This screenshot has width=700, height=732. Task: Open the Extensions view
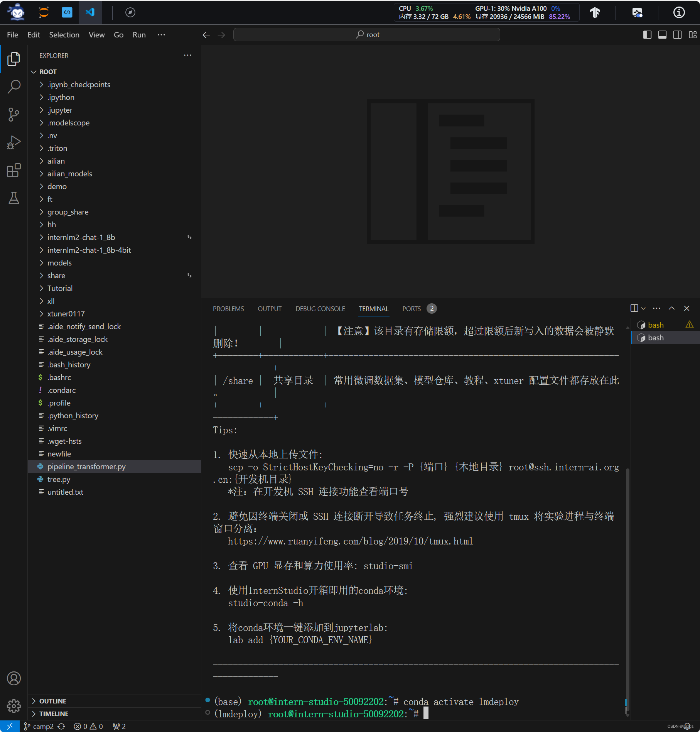click(x=14, y=170)
